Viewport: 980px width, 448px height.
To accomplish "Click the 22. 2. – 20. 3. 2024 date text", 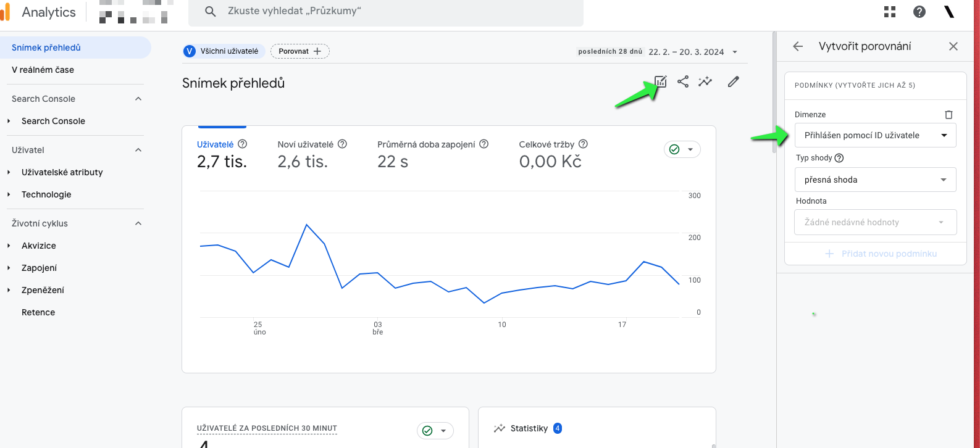I will pos(686,52).
